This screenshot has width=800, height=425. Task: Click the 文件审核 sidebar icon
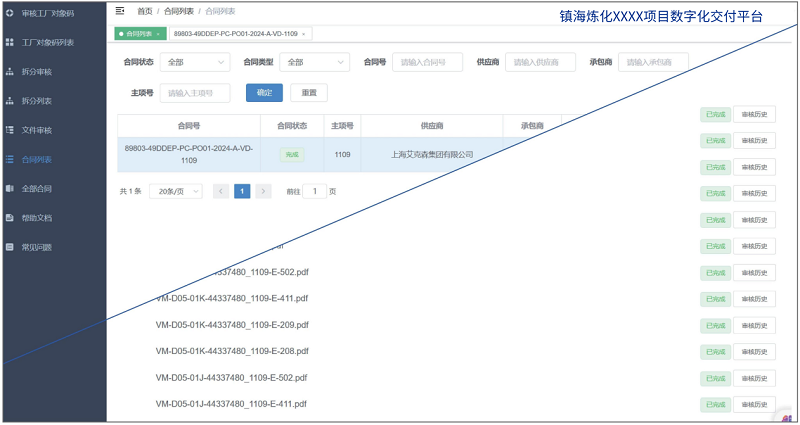coord(10,130)
